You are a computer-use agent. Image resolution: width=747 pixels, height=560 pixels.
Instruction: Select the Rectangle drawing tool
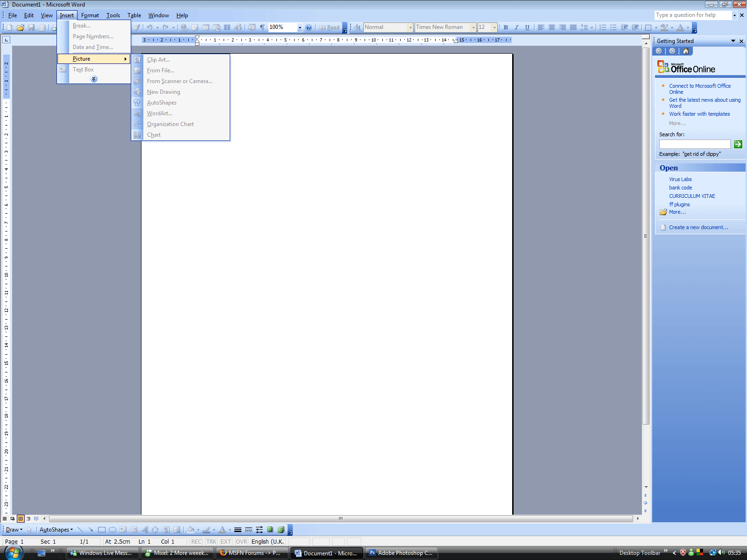(x=101, y=530)
